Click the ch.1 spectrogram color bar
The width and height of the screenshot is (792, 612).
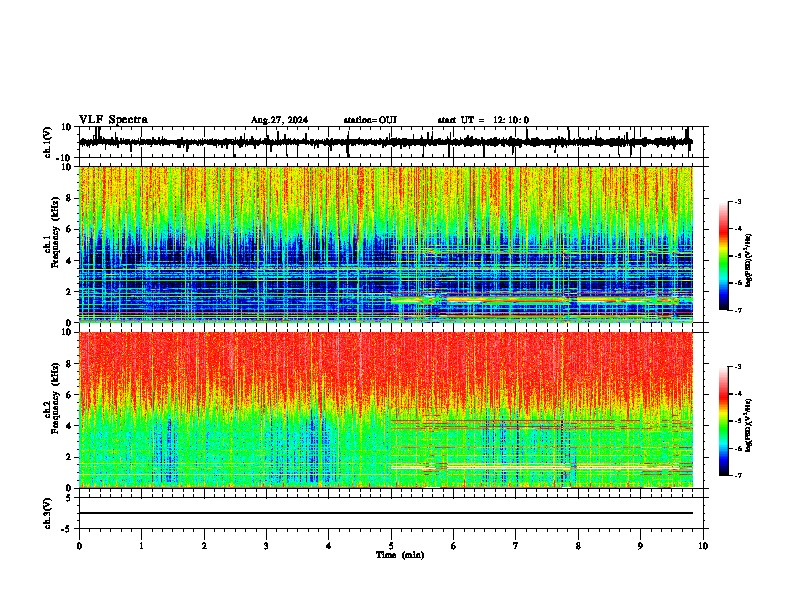click(723, 256)
